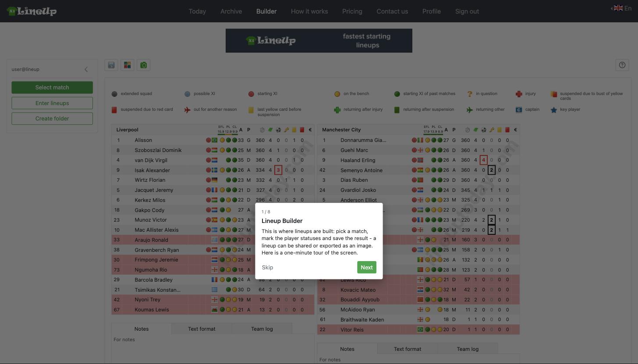
Task: Toggle Semenyo Antoine's red status dot
Action: click(415, 170)
